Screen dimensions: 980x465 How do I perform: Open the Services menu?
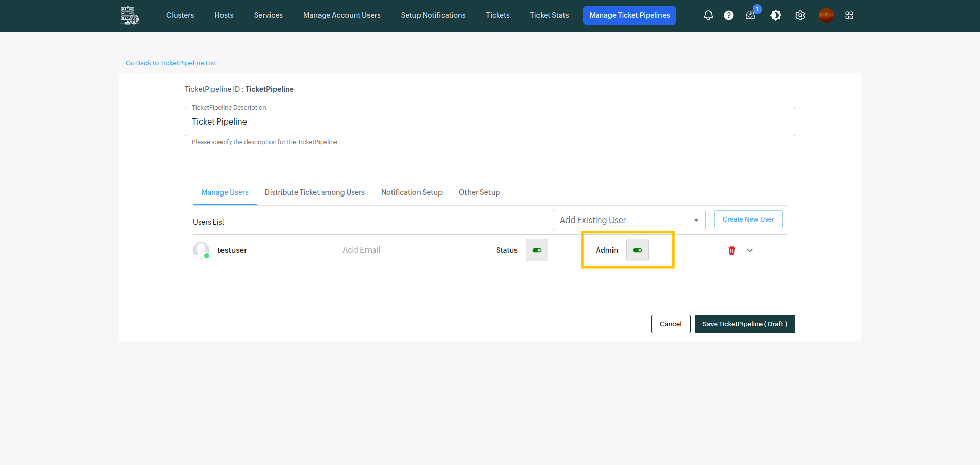coord(268,15)
